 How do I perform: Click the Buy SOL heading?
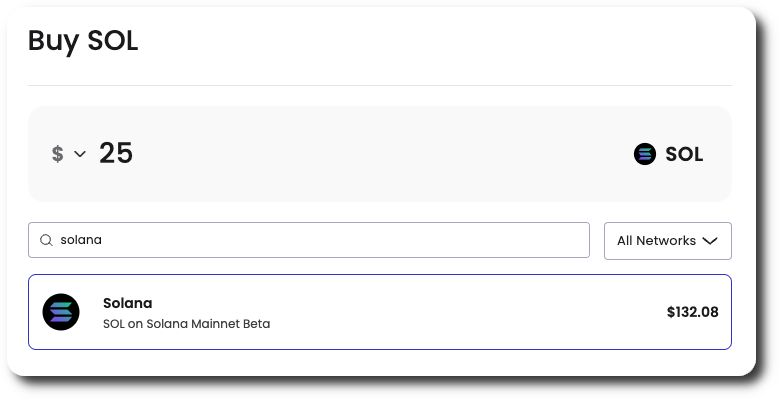[83, 41]
